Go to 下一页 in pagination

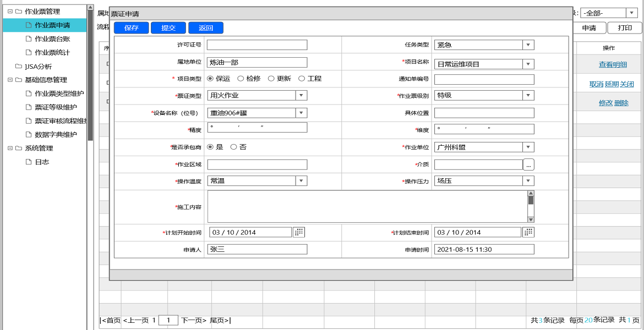pyautogui.click(x=194, y=320)
